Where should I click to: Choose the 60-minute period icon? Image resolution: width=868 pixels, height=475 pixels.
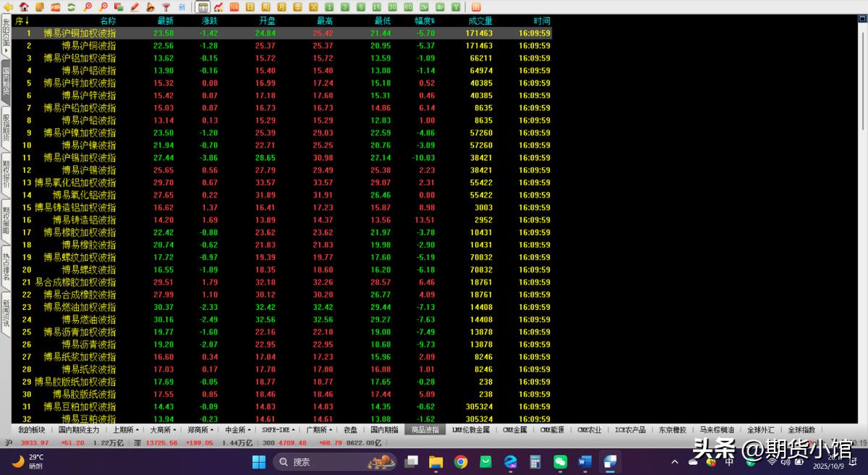coord(409,7)
